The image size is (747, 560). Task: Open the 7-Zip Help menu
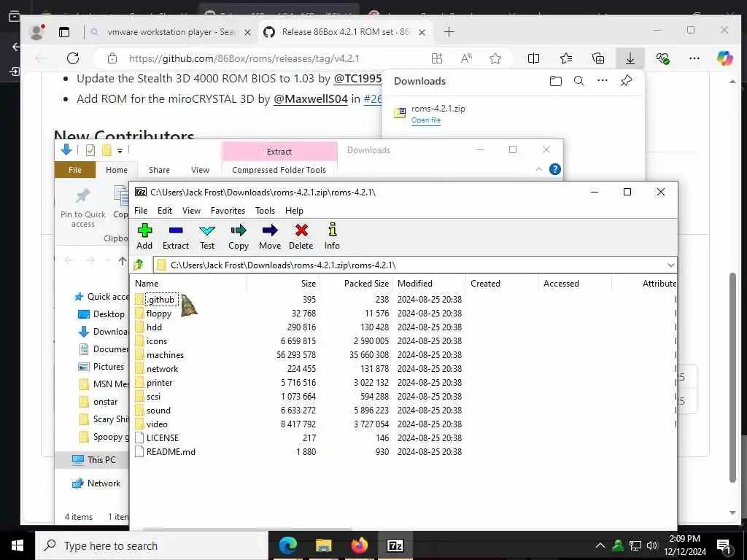[294, 211]
